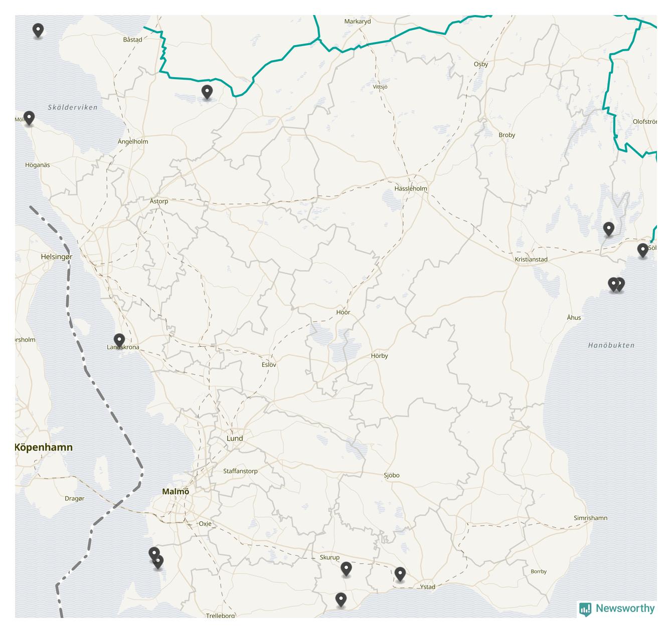Viewport: 672px width, 633px height.
Task: Click the Oxie label
Action: [205, 523]
